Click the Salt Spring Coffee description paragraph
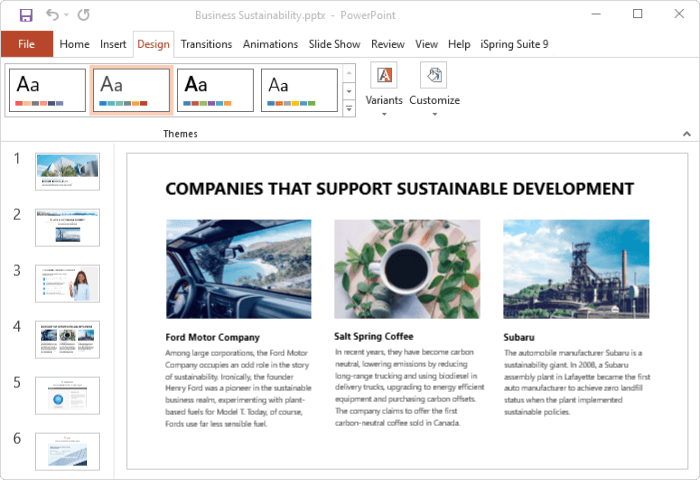 (409, 387)
